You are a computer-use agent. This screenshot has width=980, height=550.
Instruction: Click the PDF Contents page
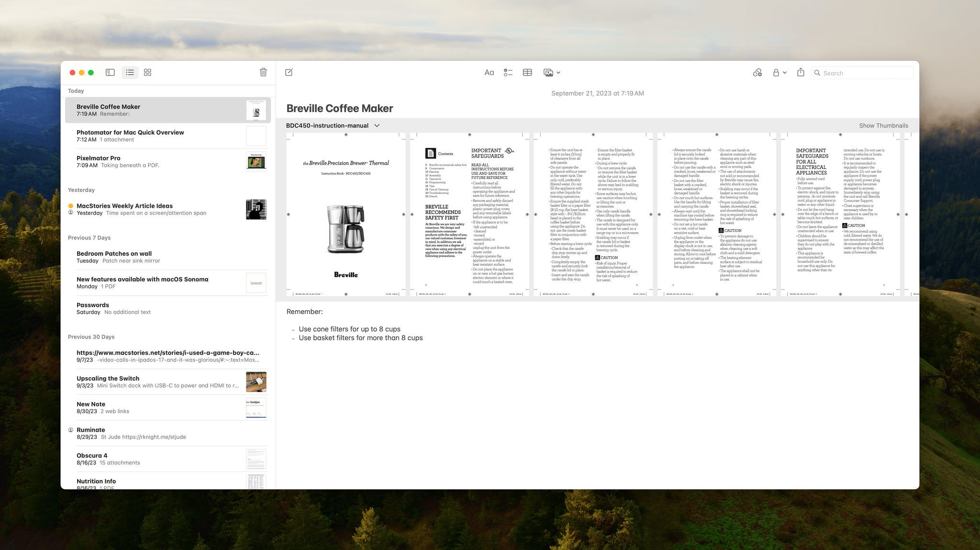tap(469, 214)
